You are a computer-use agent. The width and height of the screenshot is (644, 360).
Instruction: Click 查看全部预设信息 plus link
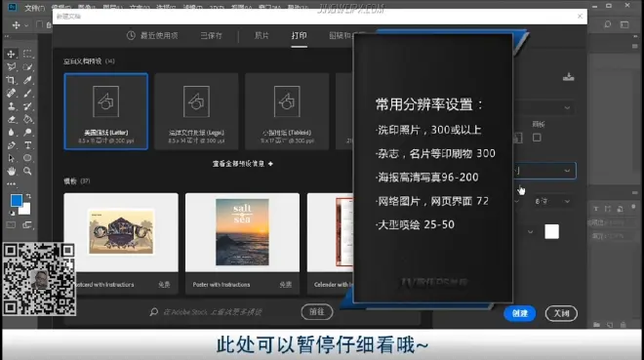(x=243, y=164)
